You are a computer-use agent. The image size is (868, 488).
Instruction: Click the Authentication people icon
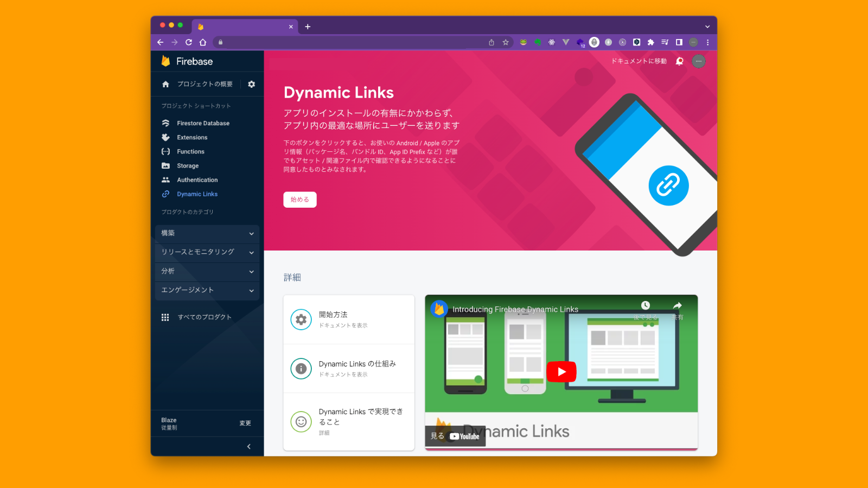[165, 179]
